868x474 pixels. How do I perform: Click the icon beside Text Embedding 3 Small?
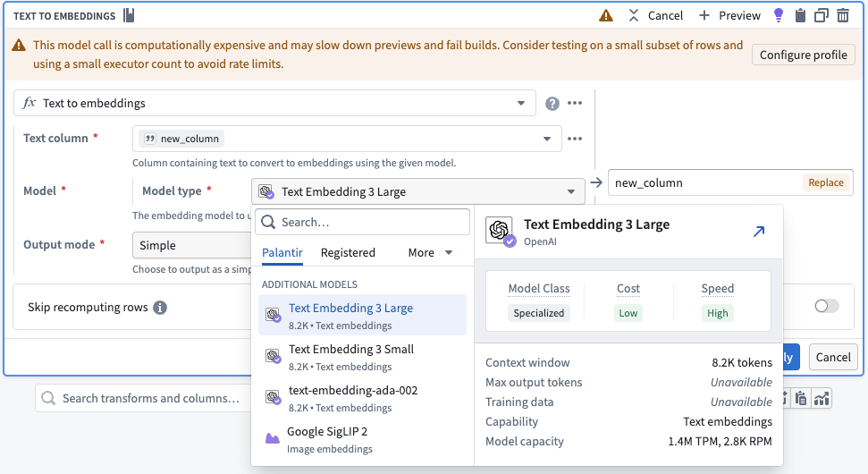pyautogui.click(x=273, y=356)
